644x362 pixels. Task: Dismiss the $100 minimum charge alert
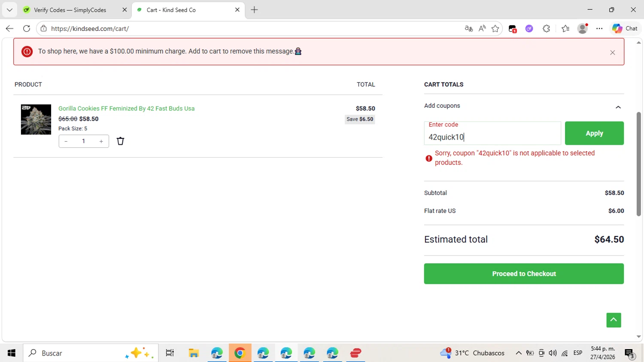coord(613,52)
